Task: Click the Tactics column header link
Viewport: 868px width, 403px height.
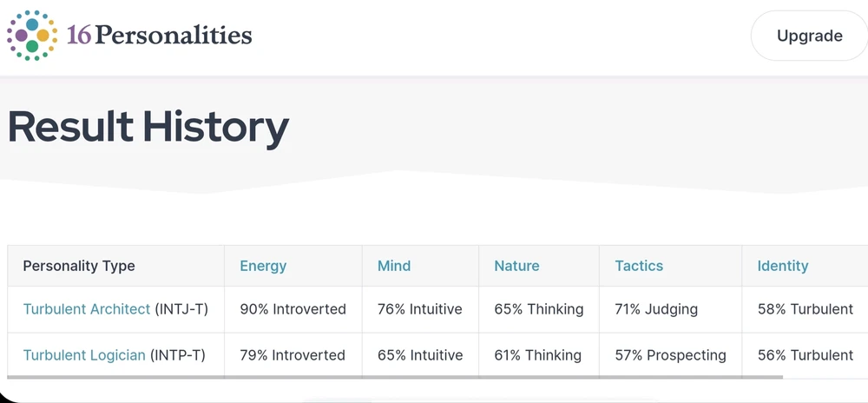Action: coord(639,266)
